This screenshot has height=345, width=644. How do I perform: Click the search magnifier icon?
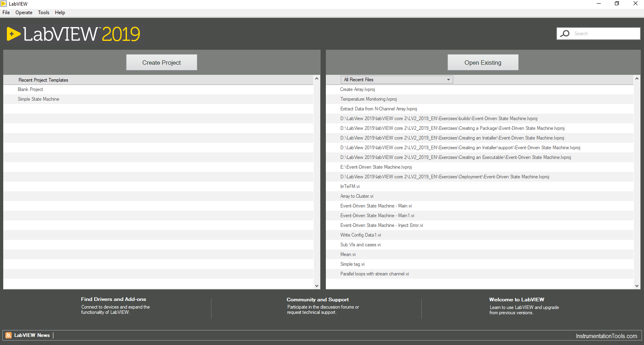pos(565,34)
